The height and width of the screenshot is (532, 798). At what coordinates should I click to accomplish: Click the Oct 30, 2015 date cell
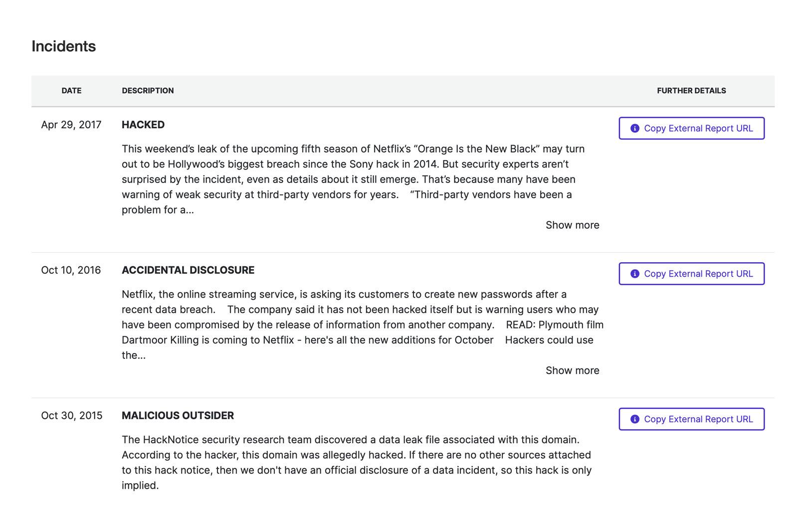[x=72, y=416]
